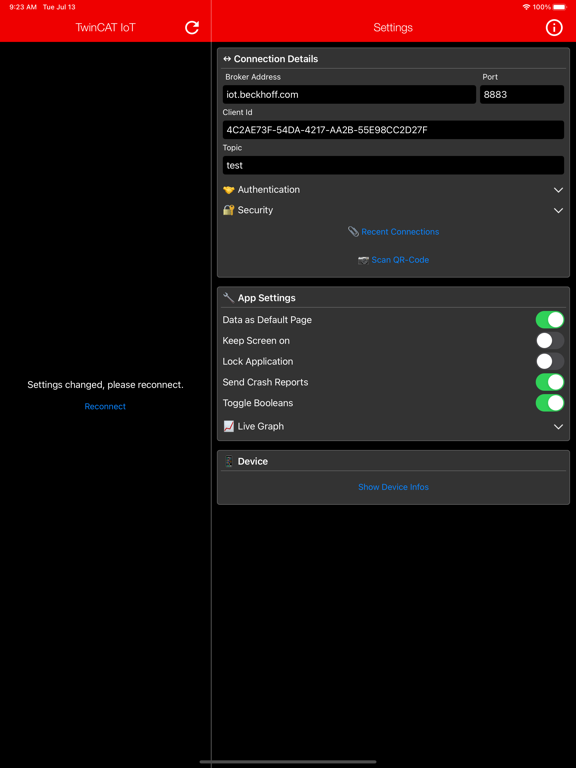The height and width of the screenshot is (768, 576).
Task: Edit the Topic field containing test
Action: 393,165
